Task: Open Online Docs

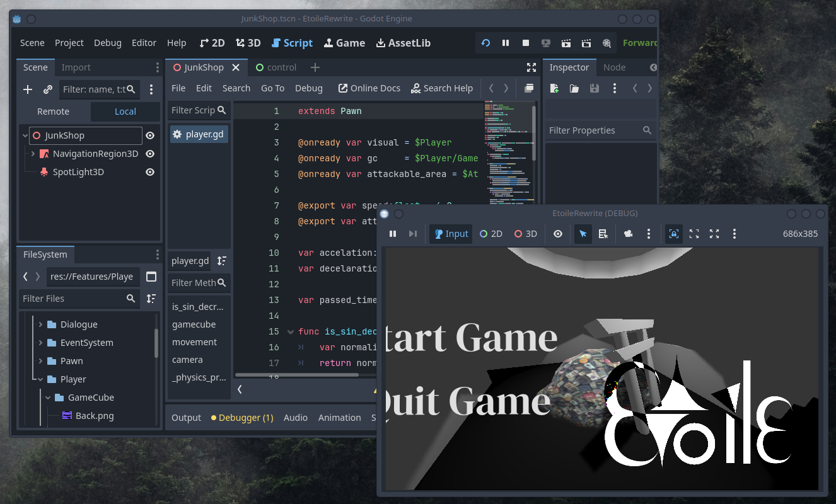Action: (369, 88)
